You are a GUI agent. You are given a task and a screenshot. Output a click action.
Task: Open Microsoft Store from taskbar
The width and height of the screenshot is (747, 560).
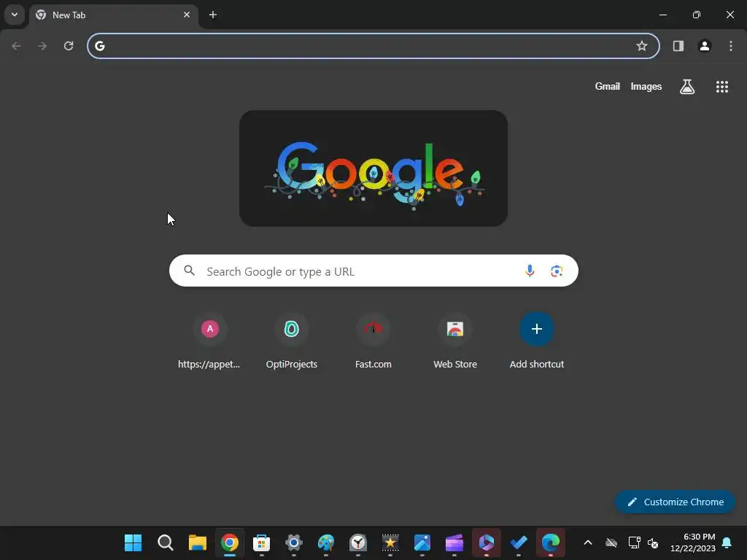pos(262,542)
